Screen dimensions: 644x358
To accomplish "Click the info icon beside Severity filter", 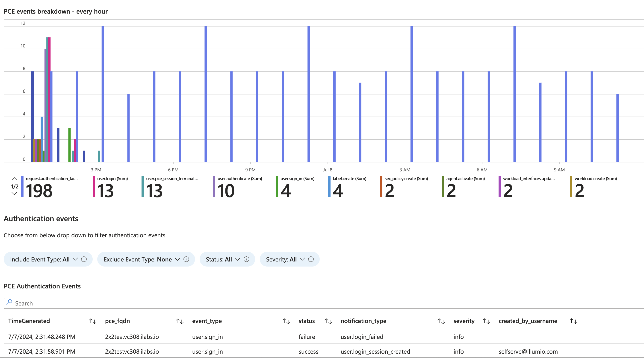I will (x=311, y=259).
